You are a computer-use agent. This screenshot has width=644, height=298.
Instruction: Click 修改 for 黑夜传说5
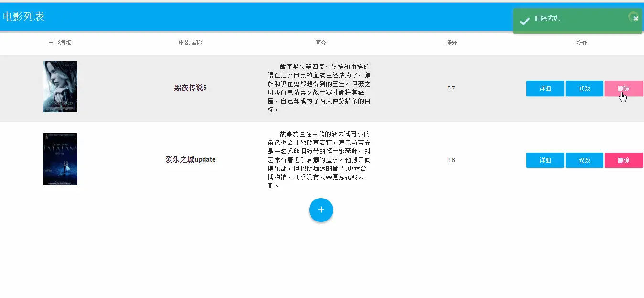(x=584, y=88)
